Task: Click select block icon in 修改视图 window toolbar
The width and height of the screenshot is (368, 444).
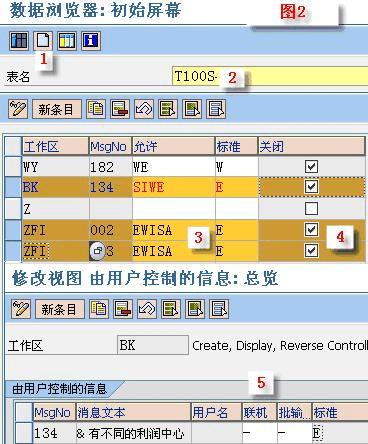Action: pos(195,309)
